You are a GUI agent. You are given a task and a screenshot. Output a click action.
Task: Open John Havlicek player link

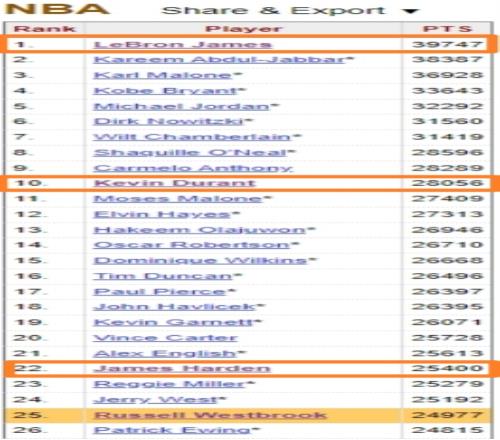click(175, 307)
